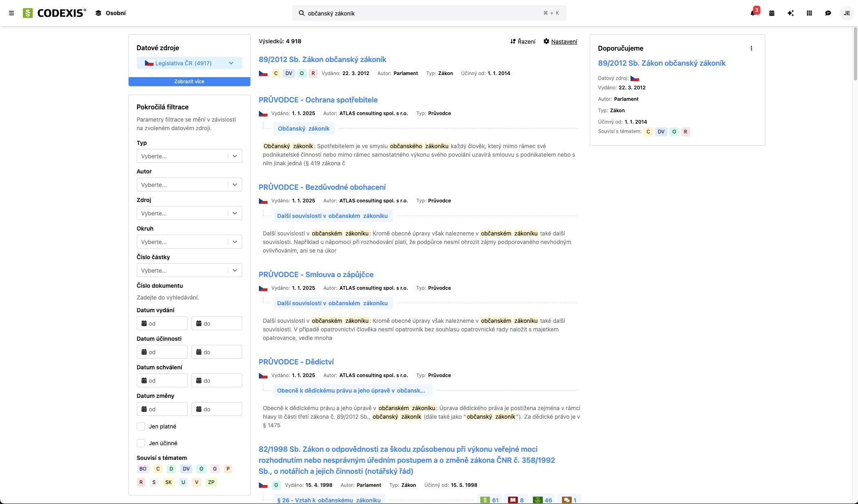Open the Typ filter dropdown
Viewport: 858px width, 504px height.
189,156
